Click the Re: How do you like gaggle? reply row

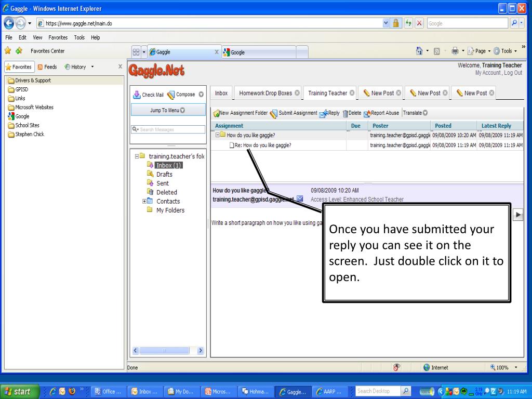pos(367,145)
